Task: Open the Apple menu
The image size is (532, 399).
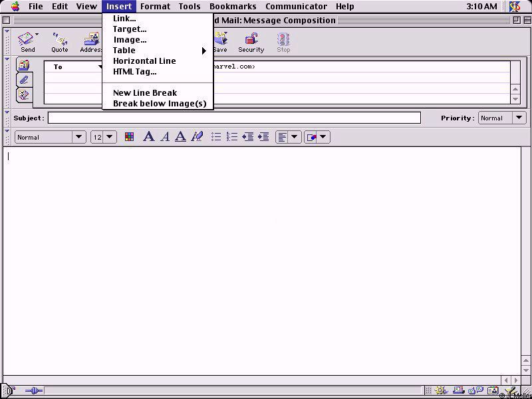Action: click(x=15, y=6)
